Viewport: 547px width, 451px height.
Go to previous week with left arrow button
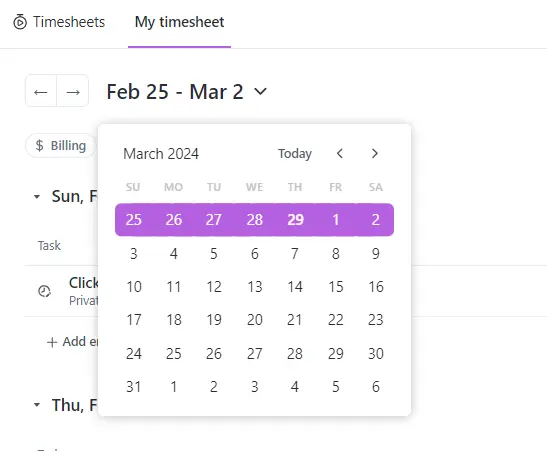41,92
